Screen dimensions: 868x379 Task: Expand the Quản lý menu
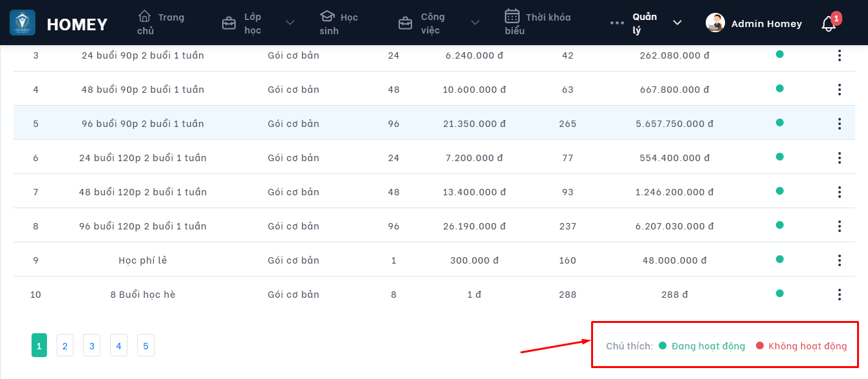[677, 23]
